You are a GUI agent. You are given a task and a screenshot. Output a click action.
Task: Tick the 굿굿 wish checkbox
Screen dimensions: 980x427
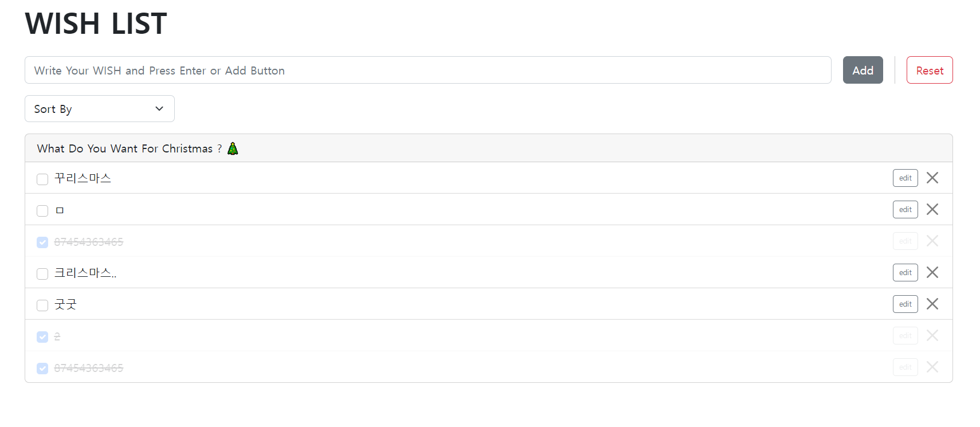click(x=42, y=305)
